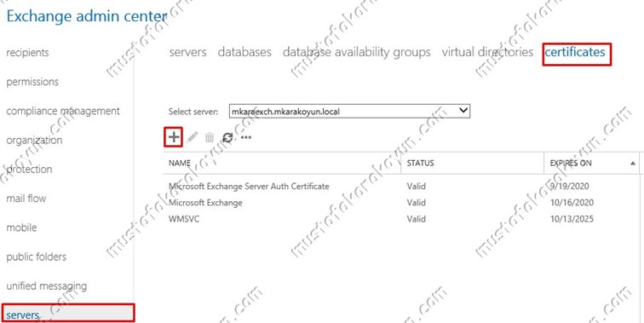Select the WMSVC certificate row
This screenshot has width=644, height=323.
401,219
